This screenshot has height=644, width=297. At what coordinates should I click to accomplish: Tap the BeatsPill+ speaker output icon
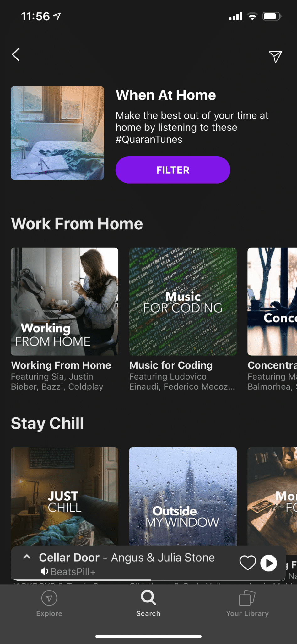(44, 571)
